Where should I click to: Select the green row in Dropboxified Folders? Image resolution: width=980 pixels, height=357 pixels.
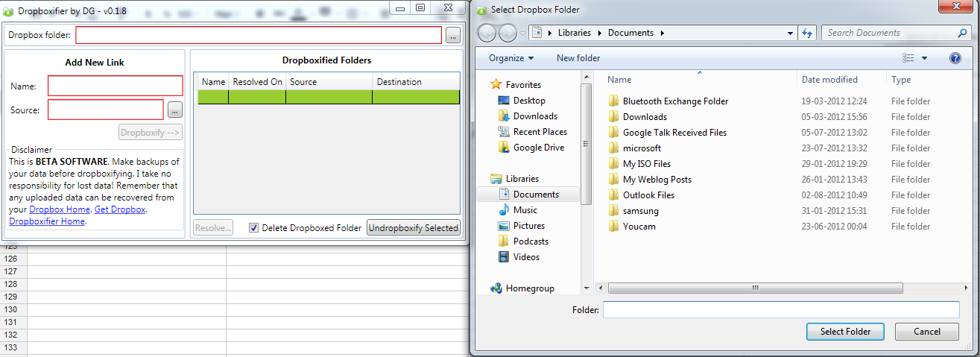329,97
